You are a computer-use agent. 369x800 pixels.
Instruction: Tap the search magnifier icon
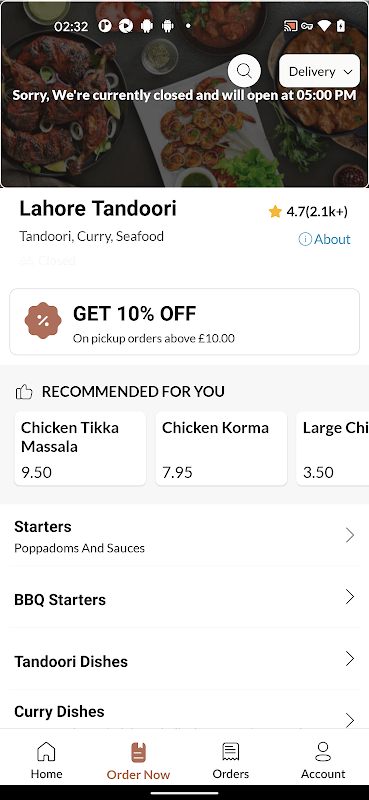pos(244,71)
